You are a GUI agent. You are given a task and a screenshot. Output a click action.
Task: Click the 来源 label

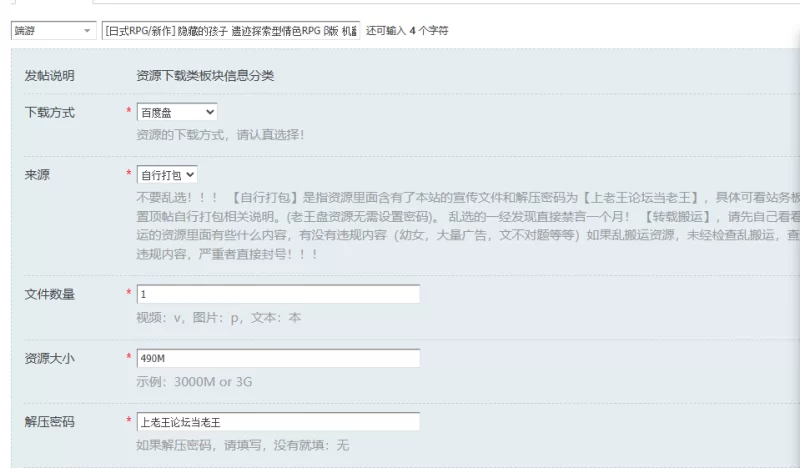click(x=37, y=175)
